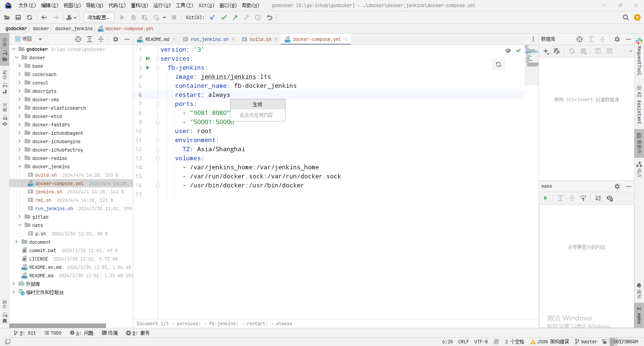Start debugging with the bug icon
The width and height of the screenshot is (644, 346).
(x=133, y=17)
